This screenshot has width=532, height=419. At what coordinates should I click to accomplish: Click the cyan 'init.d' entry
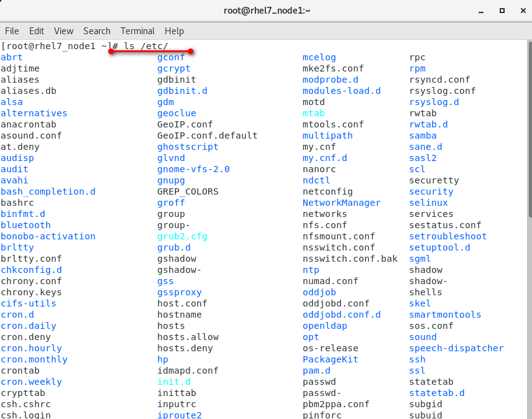[x=174, y=382]
